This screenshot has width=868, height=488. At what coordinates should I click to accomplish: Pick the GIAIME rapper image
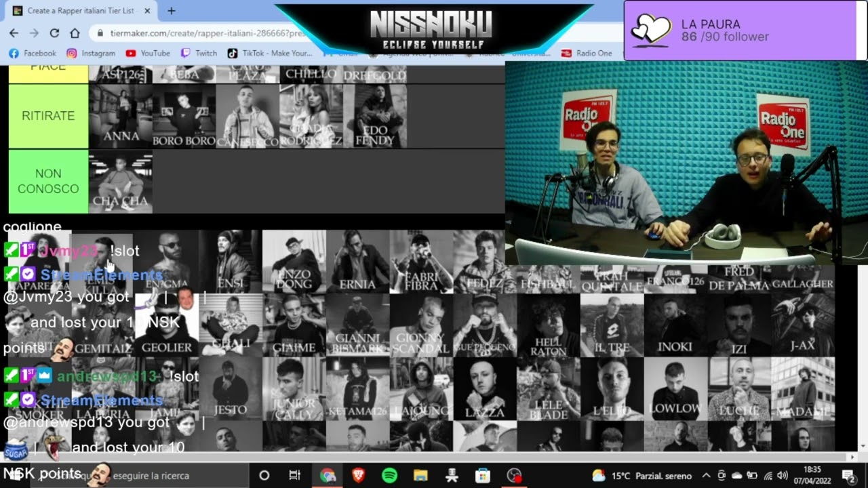294,325
